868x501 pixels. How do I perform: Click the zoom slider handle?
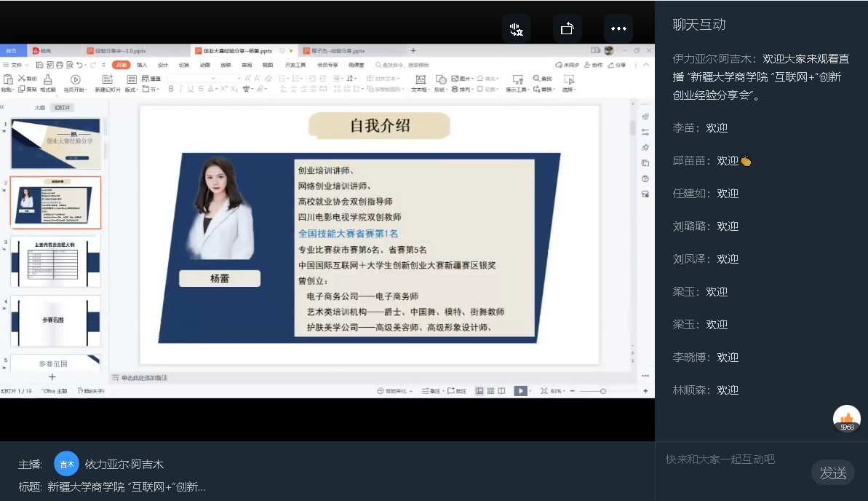click(x=603, y=391)
